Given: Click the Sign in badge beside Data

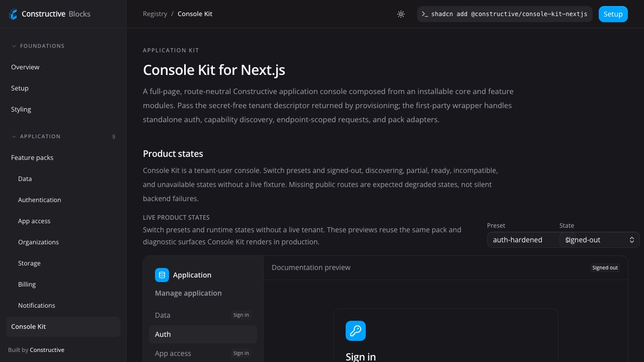Looking at the screenshot, I should click(x=241, y=315).
